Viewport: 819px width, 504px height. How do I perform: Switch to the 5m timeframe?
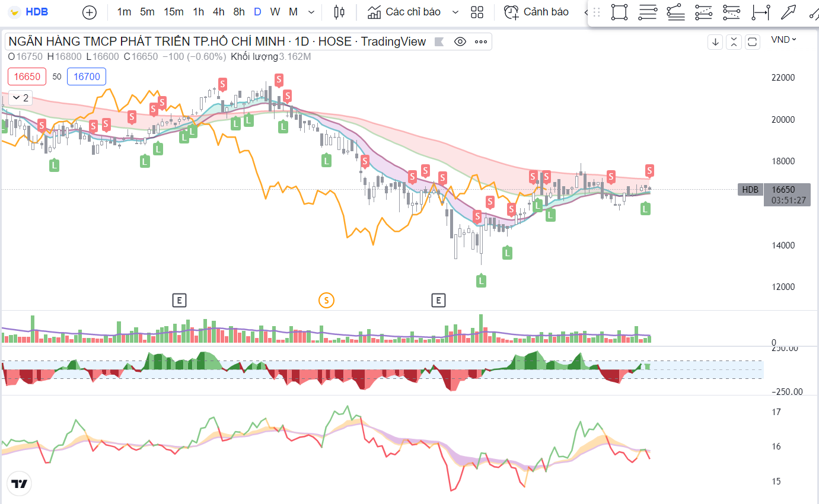[x=147, y=12]
